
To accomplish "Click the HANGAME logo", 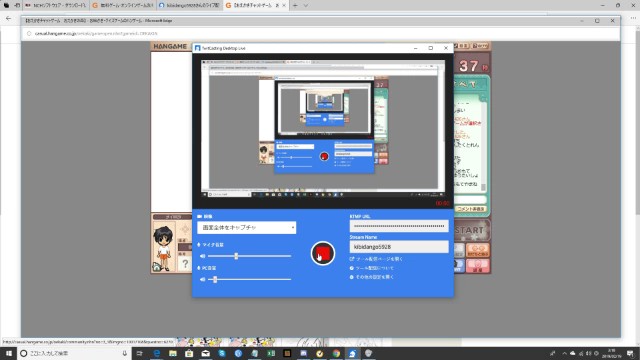I will click(170, 46).
